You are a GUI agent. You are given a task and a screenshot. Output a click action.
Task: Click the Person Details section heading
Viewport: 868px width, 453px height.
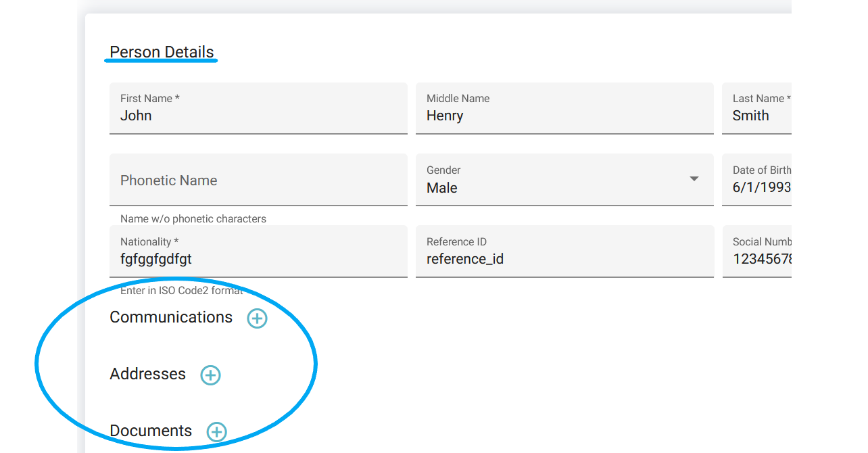[162, 52]
